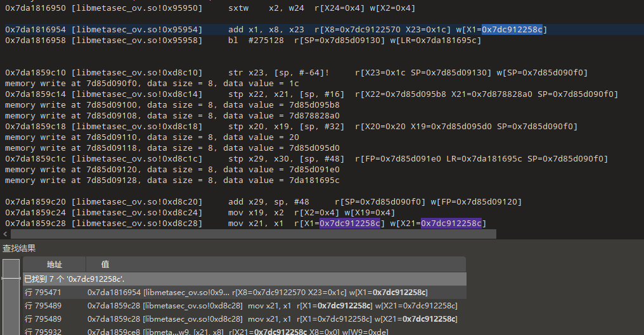The image size is (644, 335).
Task: Click purple-highlighted X21 value in mov x21 line
Action: [x=453, y=223]
